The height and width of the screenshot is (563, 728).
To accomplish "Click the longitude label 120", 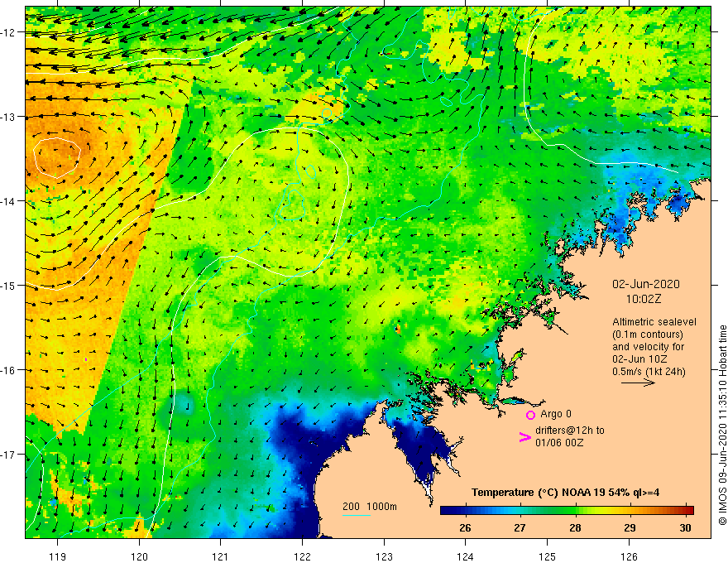I will pyautogui.click(x=139, y=556).
